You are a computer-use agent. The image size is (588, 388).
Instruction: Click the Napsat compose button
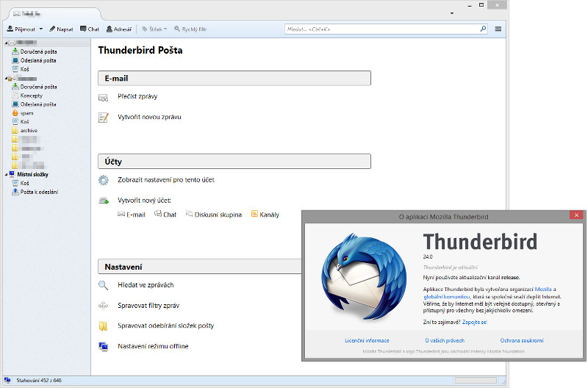pos(61,29)
